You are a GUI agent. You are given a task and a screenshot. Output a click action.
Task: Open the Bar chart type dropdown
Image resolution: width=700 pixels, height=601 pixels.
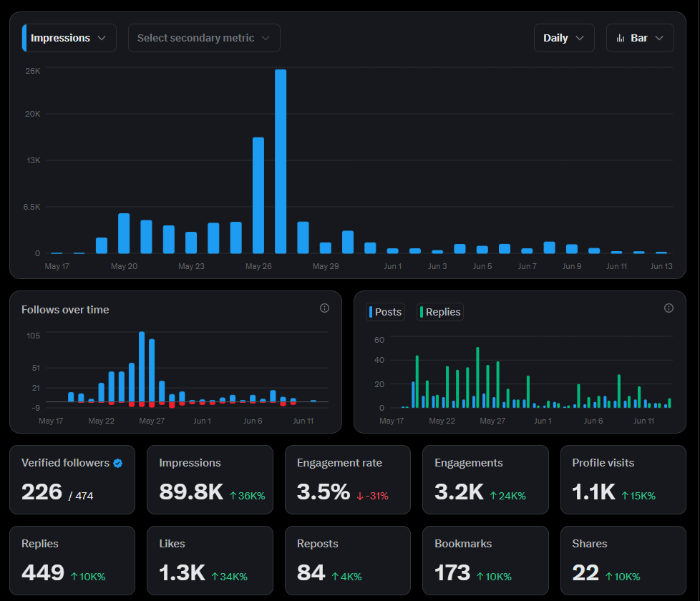tap(640, 38)
